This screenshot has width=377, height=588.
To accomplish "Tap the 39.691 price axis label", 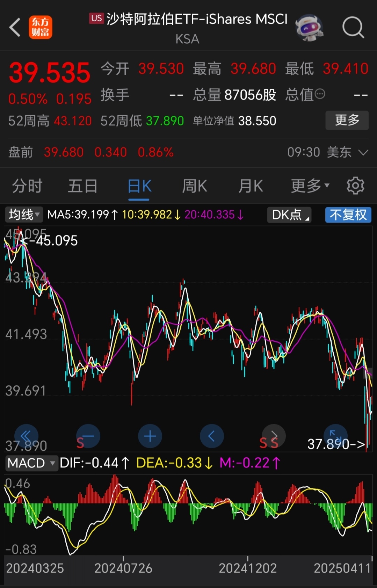I will [26, 391].
